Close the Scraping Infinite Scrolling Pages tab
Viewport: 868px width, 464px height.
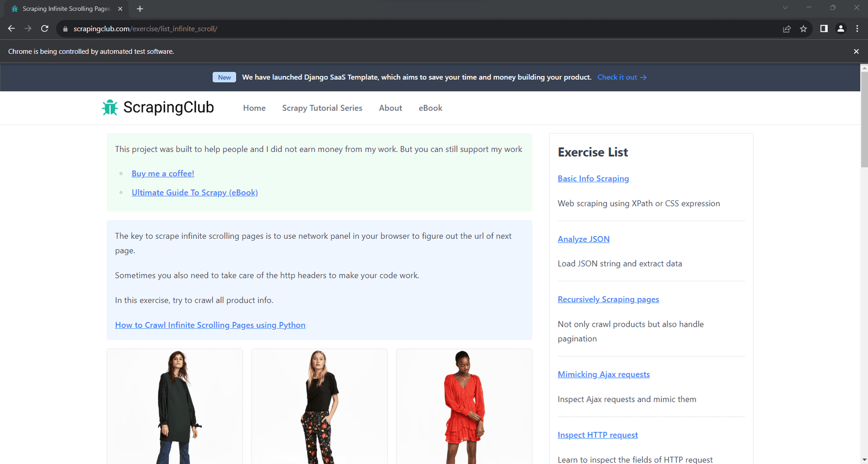click(x=120, y=9)
